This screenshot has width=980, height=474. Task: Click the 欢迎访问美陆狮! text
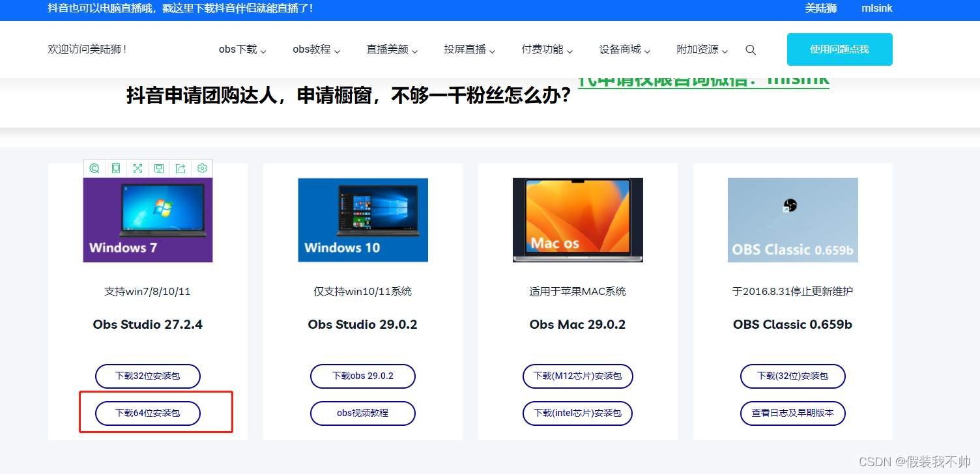(x=87, y=49)
